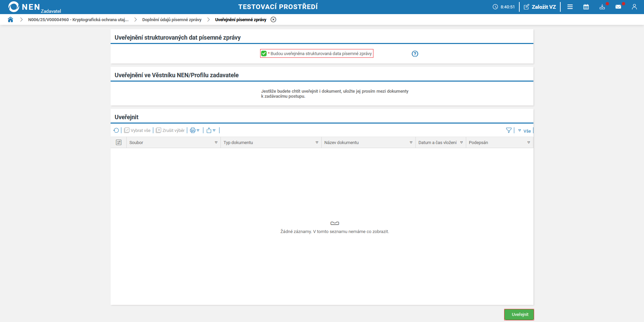Open Název dokumentu column dropdown arrow

tap(411, 142)
